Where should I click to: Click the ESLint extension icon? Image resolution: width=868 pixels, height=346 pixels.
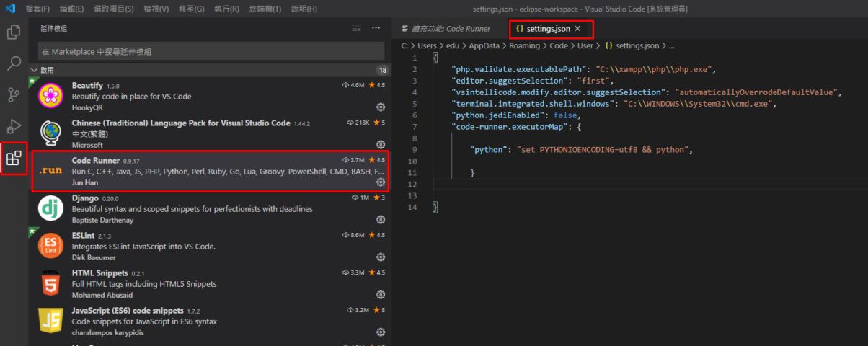(x=50, y=246)
